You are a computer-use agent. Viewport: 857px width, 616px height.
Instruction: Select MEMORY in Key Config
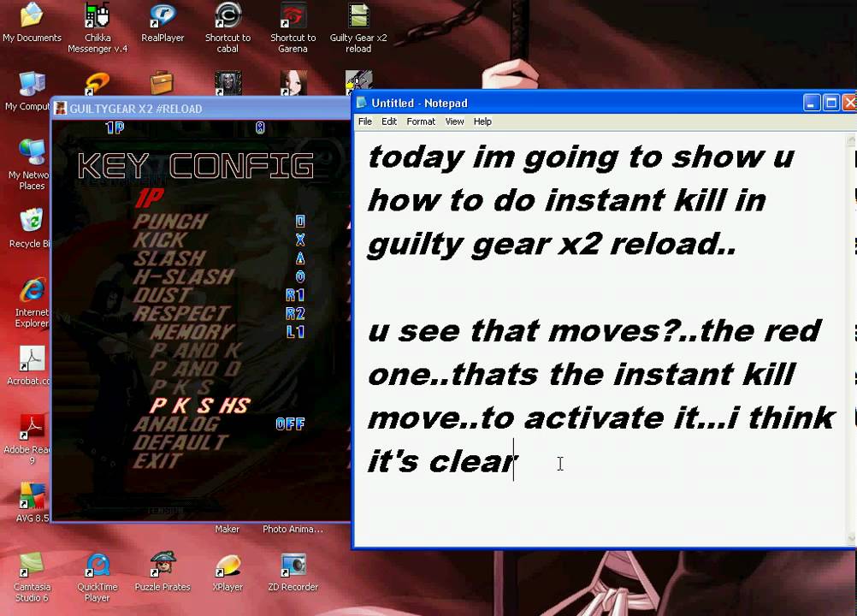(192, 332)
